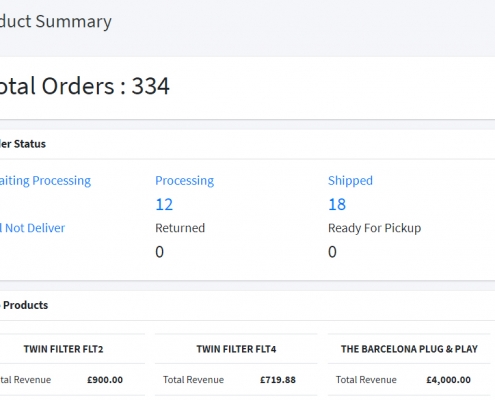
Task: Click the £719.88 revenue value
Action: pos(278,380)
